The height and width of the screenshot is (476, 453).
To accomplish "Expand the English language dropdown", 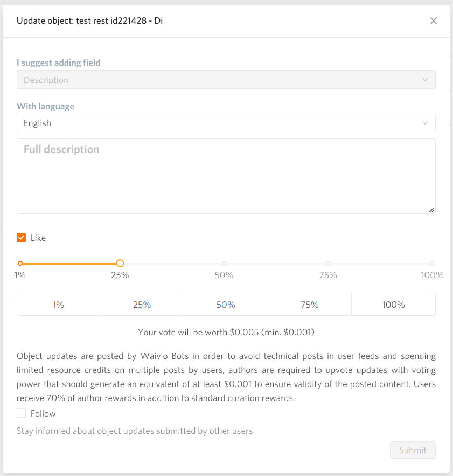I will [x=226, y=123].
